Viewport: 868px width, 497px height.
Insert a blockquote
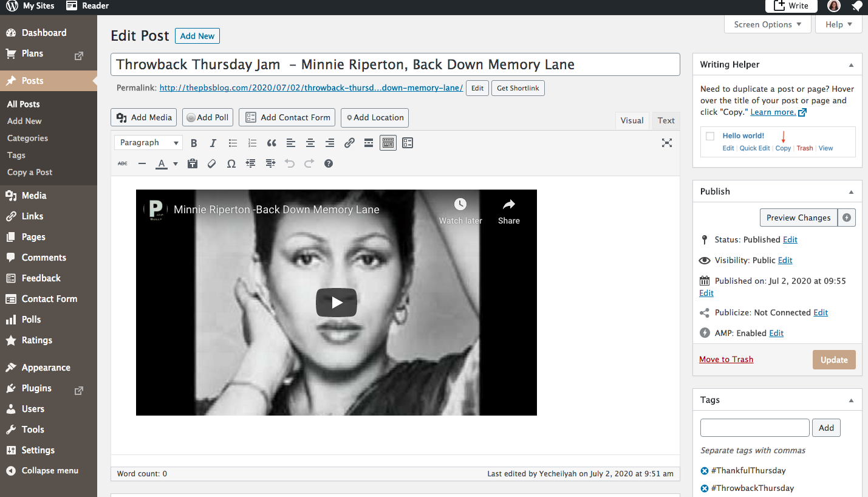[272, 143]
